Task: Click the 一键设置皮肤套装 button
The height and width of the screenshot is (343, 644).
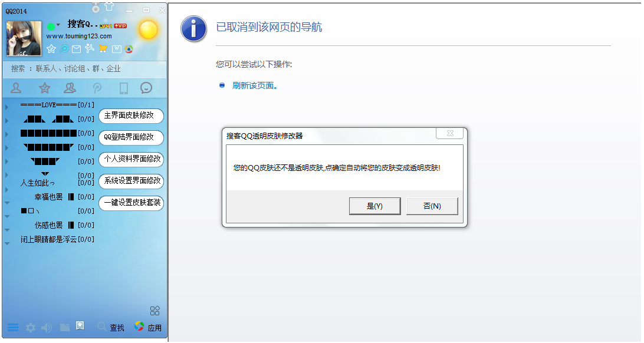Action: point(131,203)
